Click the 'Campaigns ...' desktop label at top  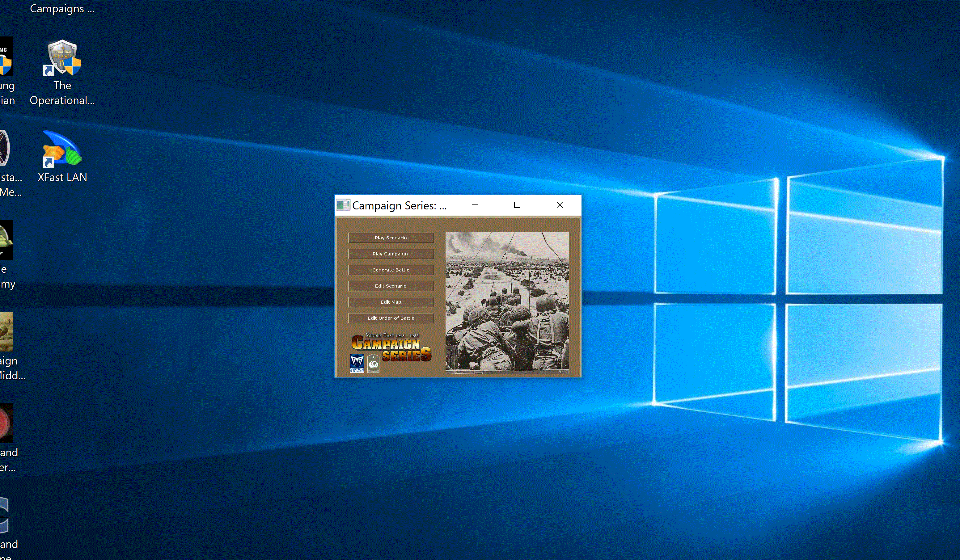[x=62, y=8]
